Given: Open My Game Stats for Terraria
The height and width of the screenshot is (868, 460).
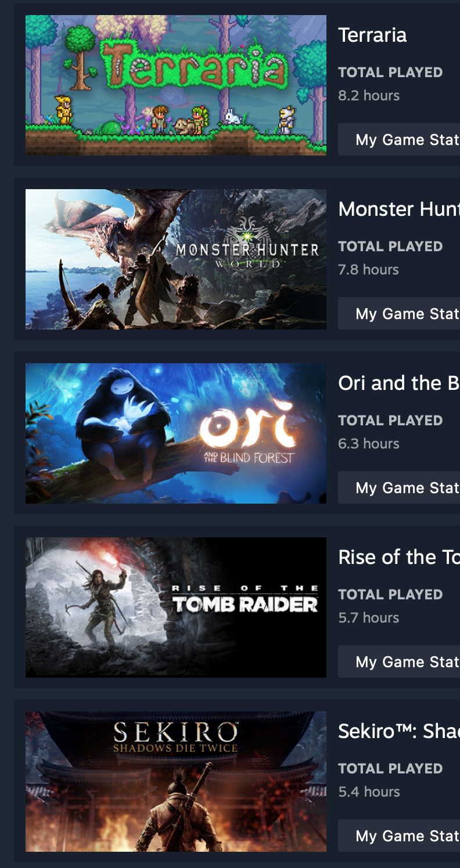Looking at the screenshot, I should pyautogui.click(x=399, y=139).
